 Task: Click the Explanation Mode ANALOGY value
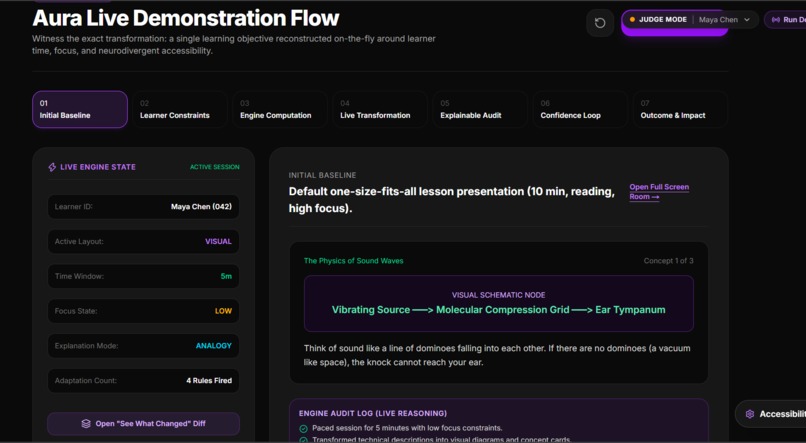[213, 346]
